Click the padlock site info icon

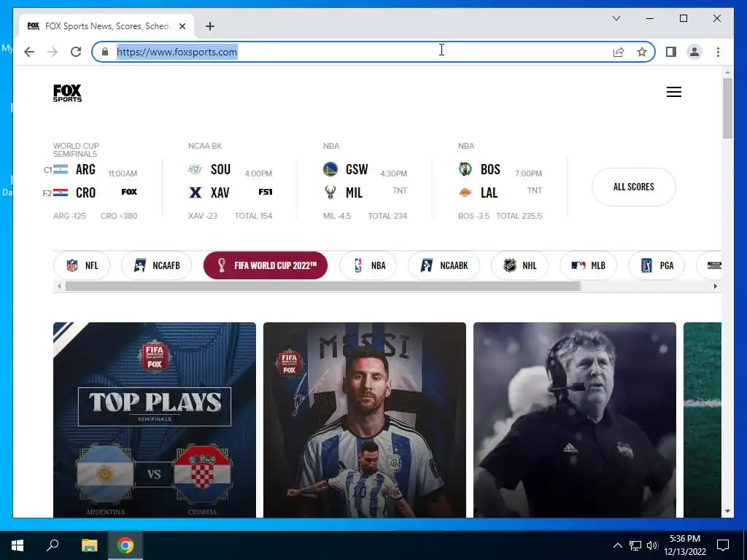tap(105, 52)
